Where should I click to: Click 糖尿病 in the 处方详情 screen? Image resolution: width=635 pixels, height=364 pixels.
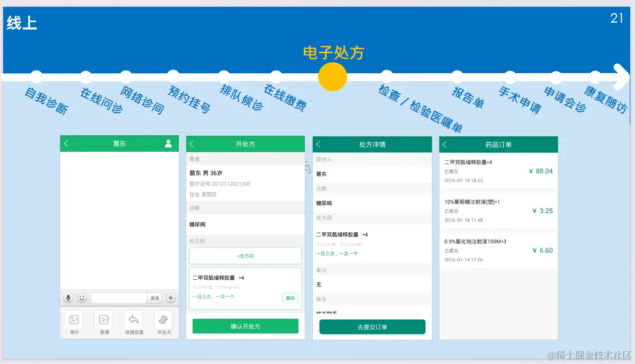click(x=324, y=203)
